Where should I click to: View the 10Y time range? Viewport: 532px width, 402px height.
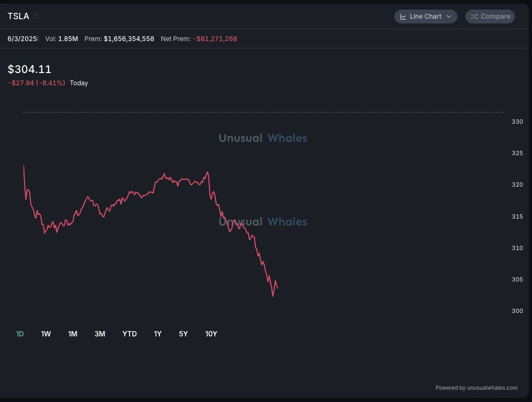pyautogui.click(x=211, y=334)
